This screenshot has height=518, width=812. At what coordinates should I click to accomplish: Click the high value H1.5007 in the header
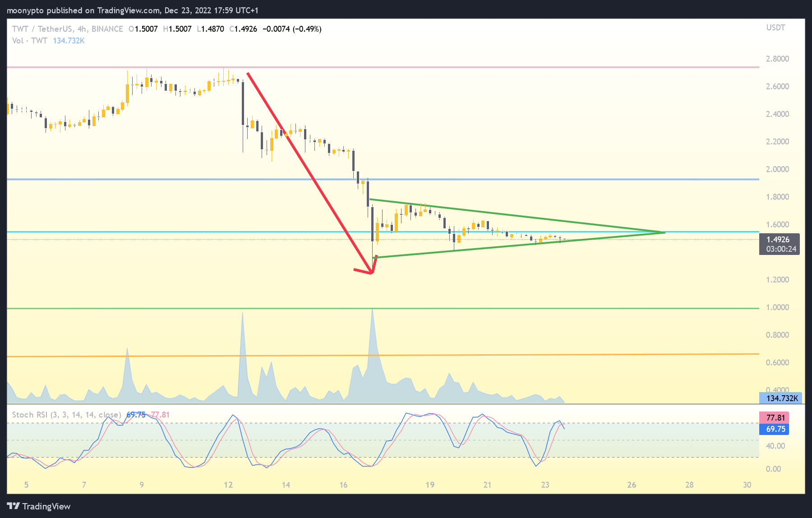click(x=177, y=29)
